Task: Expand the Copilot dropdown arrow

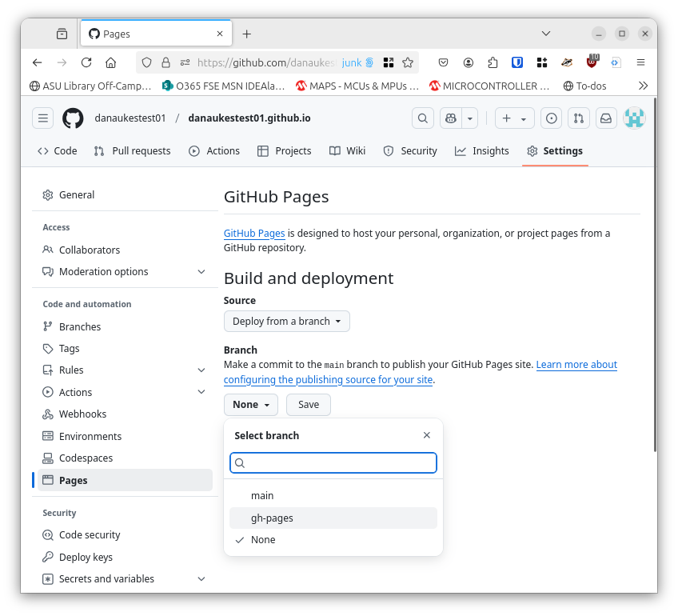Action: click(x=469, y=118)
